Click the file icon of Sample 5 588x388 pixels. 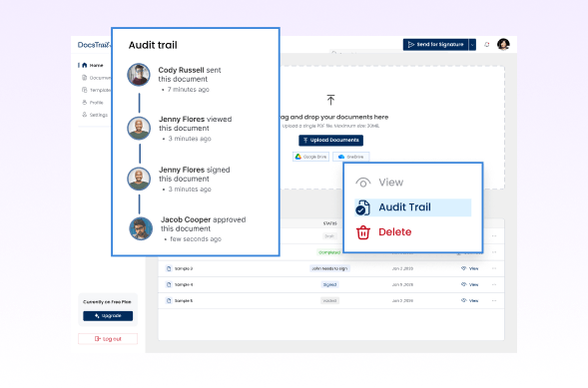pos(169,301)
